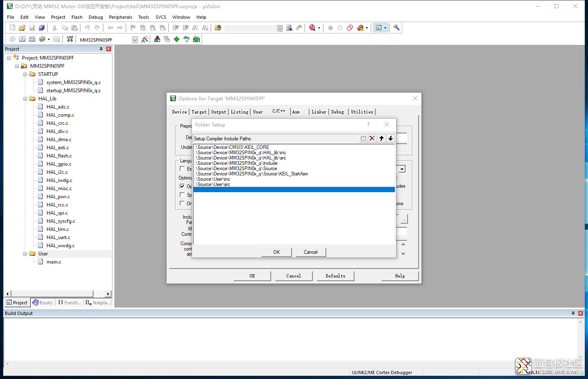Click the Build Output horizontal scrollbar

pos(291,363)
